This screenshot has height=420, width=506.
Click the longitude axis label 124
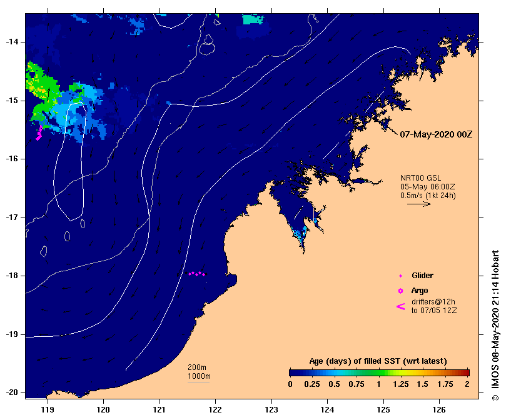328,410
